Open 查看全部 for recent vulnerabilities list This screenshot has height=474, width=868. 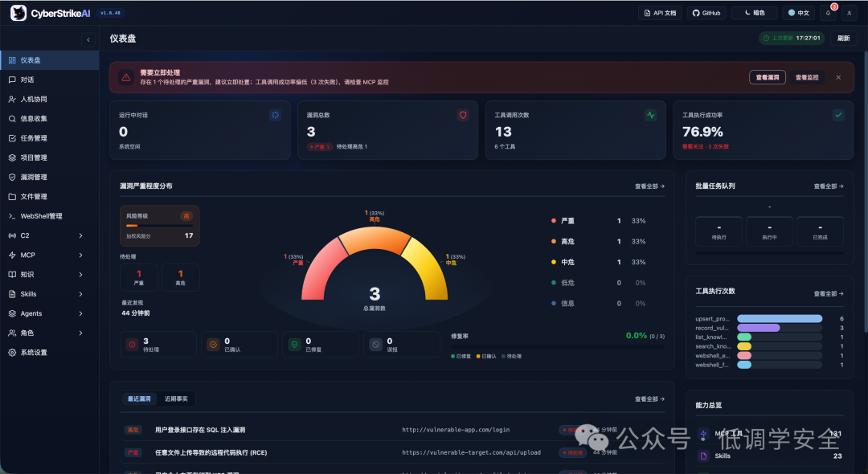[649, 398]
